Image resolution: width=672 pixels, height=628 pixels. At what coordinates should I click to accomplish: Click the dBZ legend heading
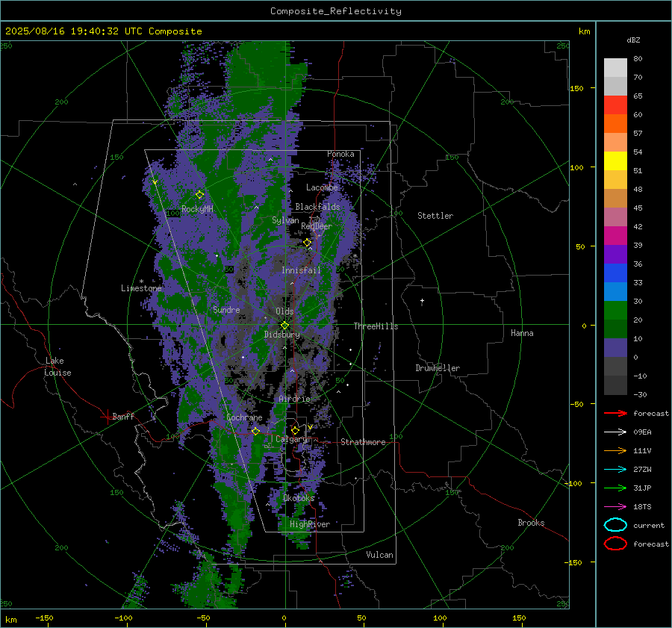(633, 40)
